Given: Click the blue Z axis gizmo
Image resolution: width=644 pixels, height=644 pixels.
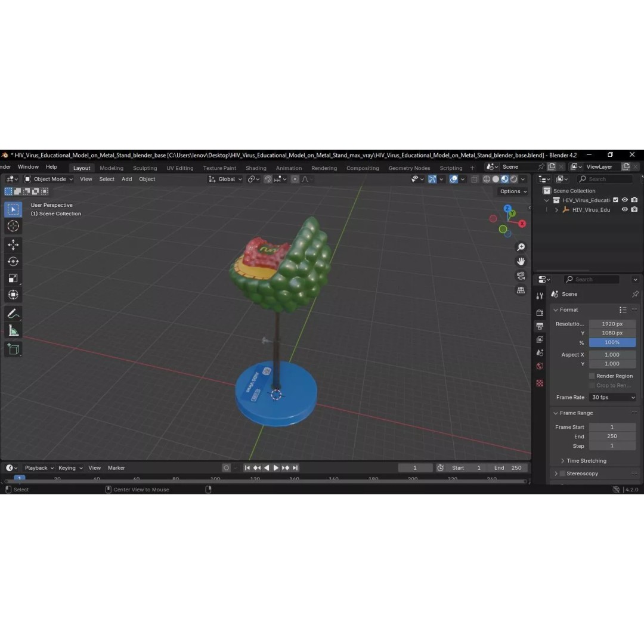Looking at the screenshot, I should [x=507, y=209].
